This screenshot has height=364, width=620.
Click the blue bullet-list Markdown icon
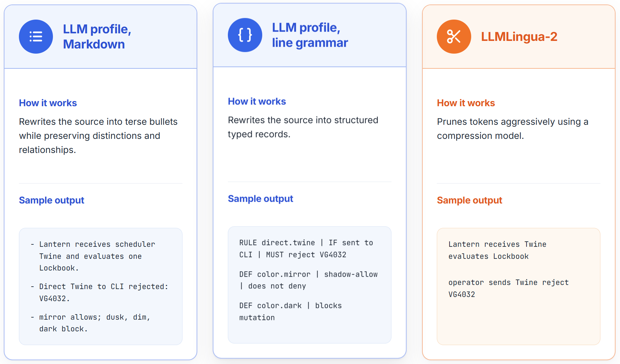click(x=36, y=36)
